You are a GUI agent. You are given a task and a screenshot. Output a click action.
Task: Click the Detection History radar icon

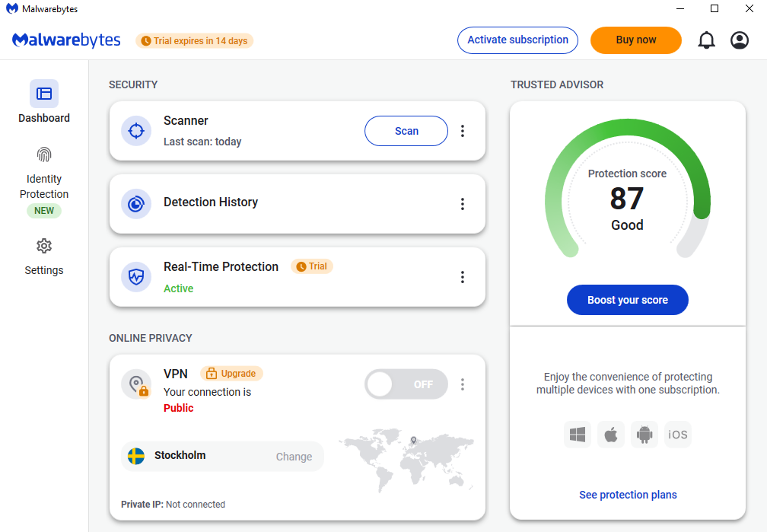tap(136, 204)
